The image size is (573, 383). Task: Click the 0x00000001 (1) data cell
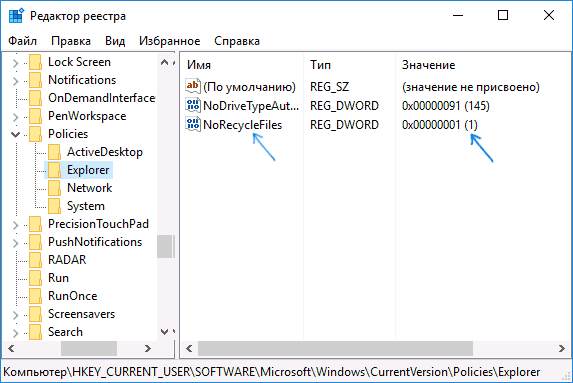click(440, 125)
